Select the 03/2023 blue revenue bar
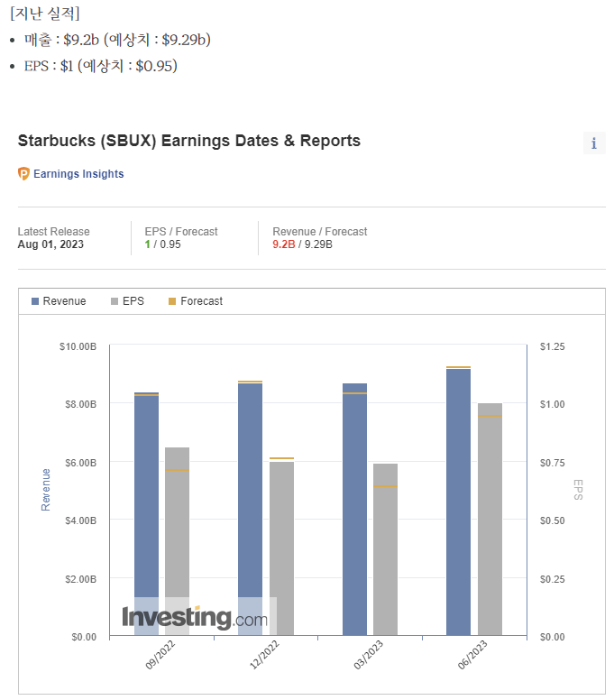The width and height of the screenshot is (614, 700). [354, 510]
